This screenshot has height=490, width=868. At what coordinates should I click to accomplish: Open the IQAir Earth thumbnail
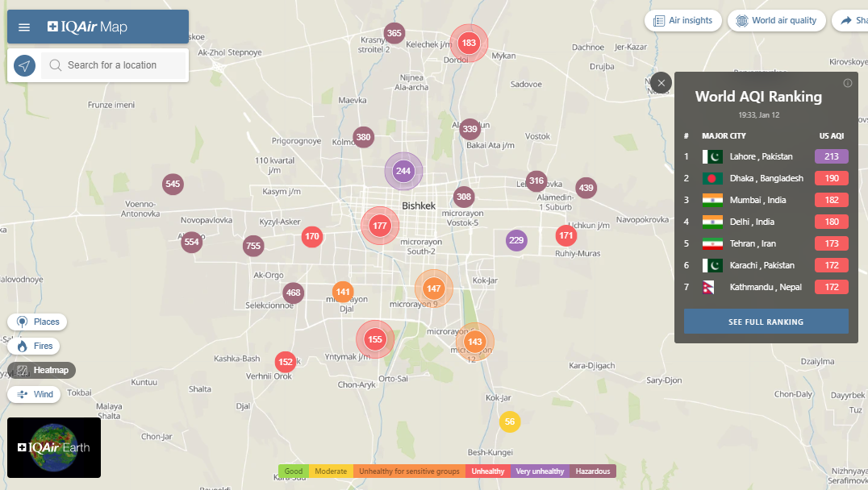(x=54, y=447)
